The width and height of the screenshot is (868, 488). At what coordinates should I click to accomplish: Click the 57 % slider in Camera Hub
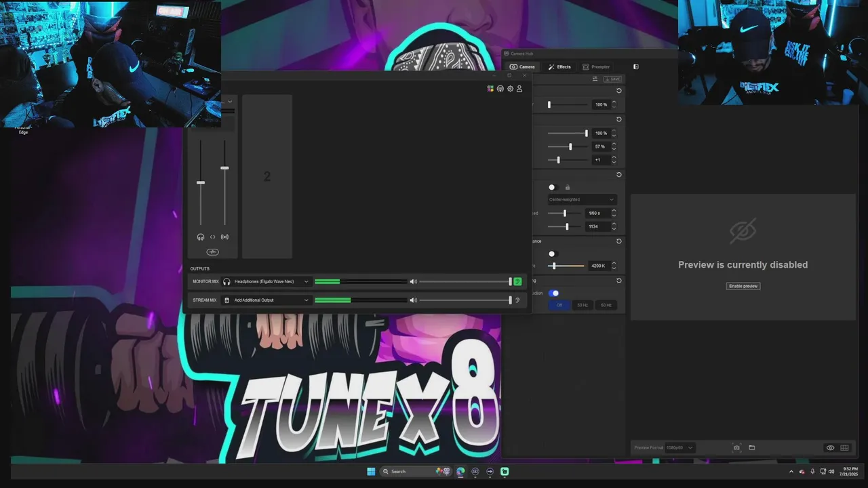[568, 146]
